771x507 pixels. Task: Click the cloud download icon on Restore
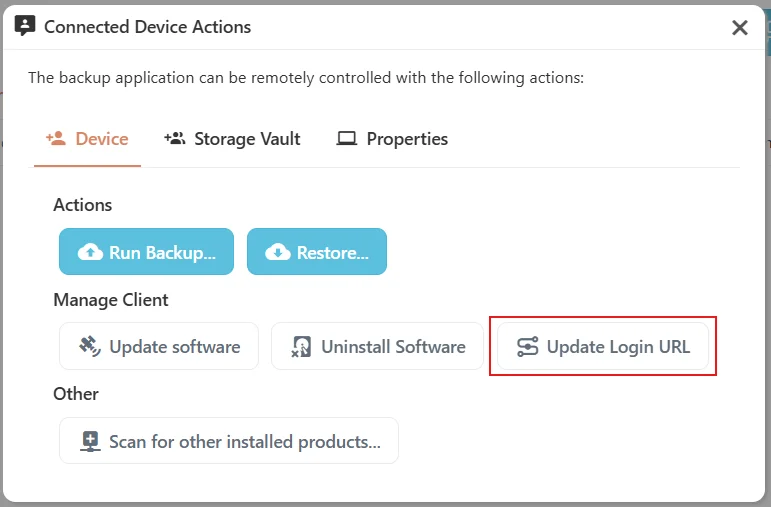278,252
